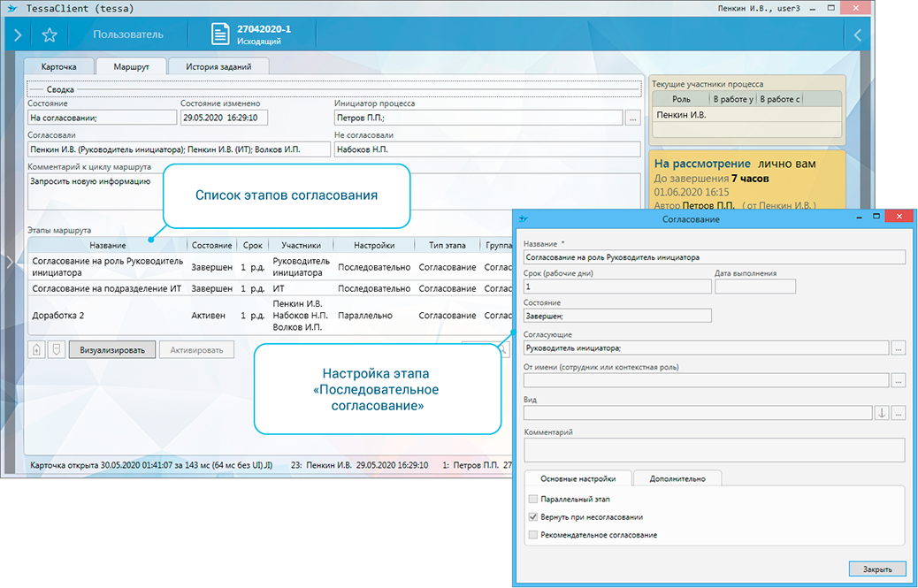Click the Срок (рабочие дни) input field
Viewport: 918px width, 588px height.
616,286
